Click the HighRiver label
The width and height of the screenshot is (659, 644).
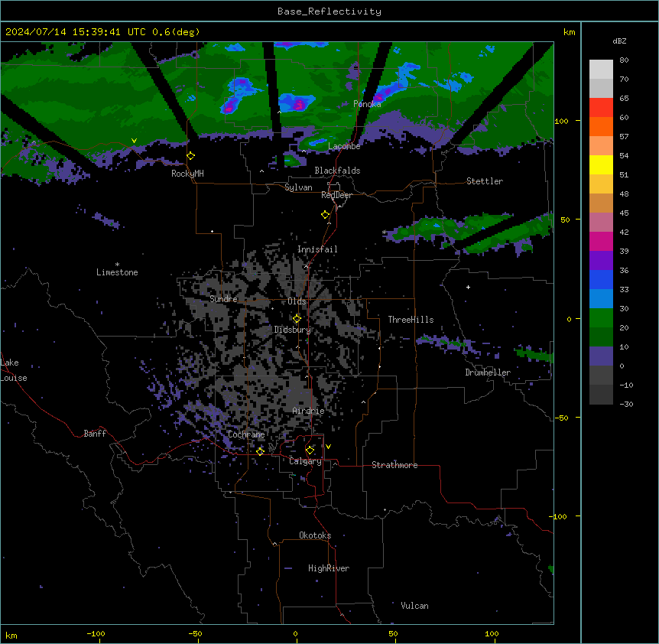coord(329,568)
